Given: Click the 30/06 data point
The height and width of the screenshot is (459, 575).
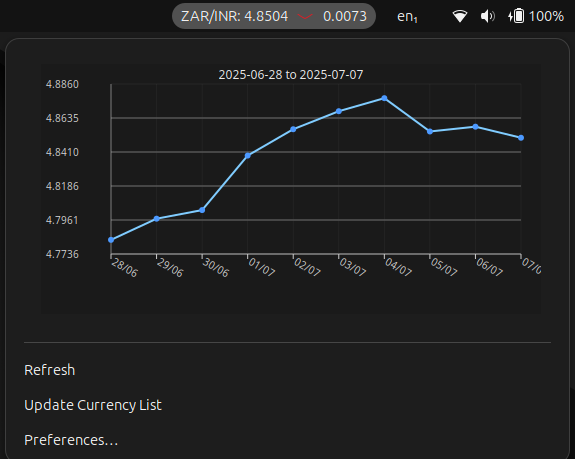Looking at the screenshot, I should 202,210.
